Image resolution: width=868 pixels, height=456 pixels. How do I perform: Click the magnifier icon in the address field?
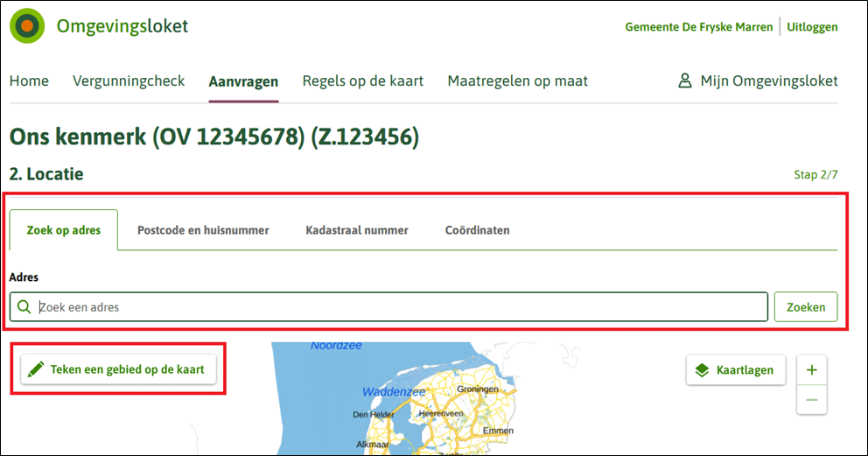[x=24, y=306]
